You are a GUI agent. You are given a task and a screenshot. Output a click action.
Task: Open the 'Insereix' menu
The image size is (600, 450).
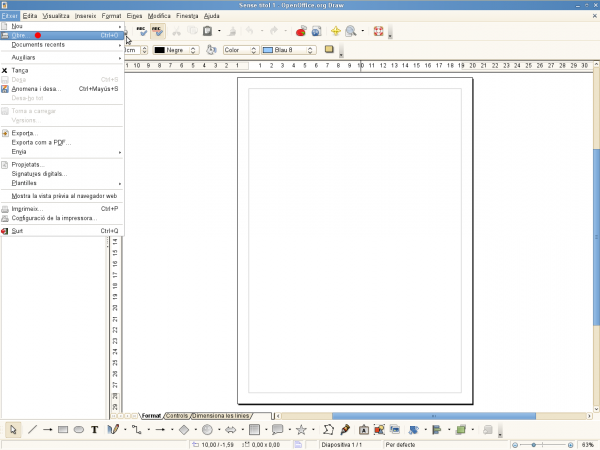[x=86, y=17]
